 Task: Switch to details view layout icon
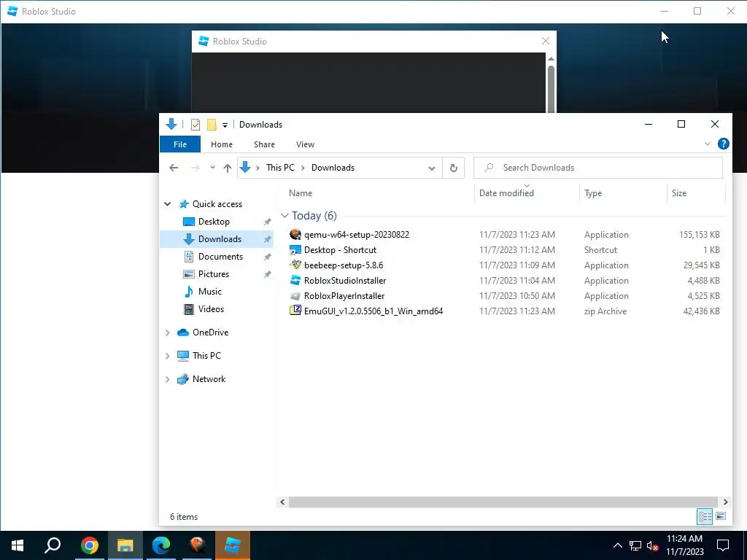705,517
